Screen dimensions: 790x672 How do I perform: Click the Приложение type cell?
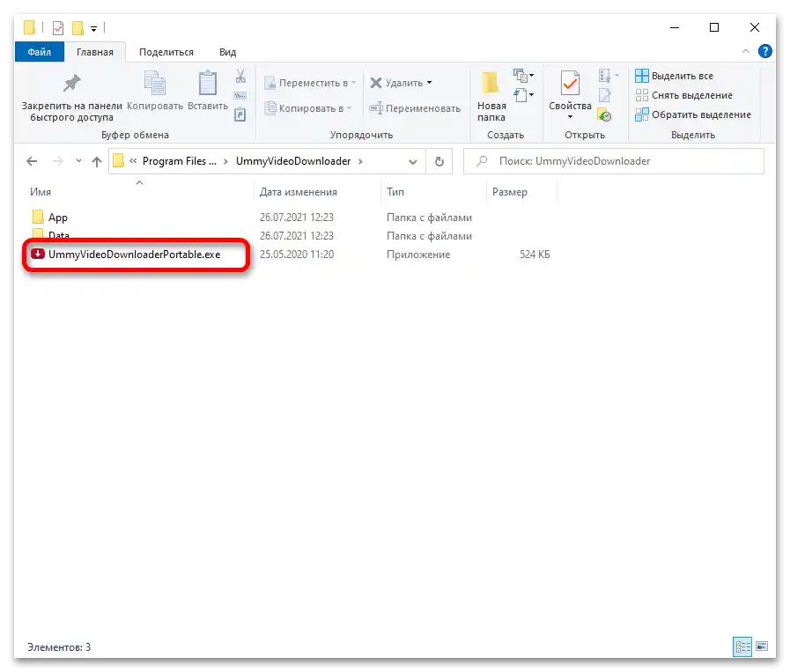418,255
